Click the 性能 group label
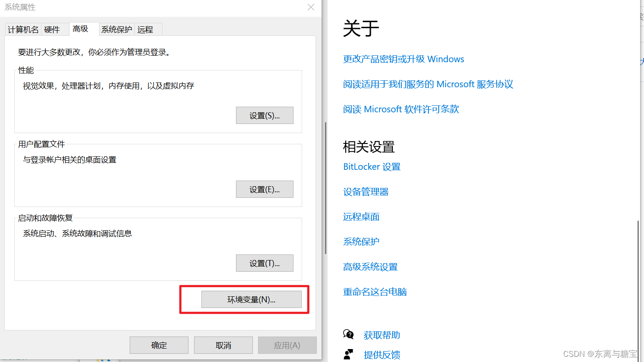Image resolution: width=644 pixels, height=362 pixels. (26, 70)
